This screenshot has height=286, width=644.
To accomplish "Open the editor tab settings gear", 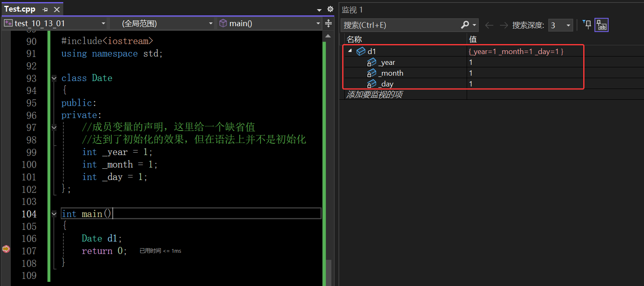I will click(x=330, y=9).
